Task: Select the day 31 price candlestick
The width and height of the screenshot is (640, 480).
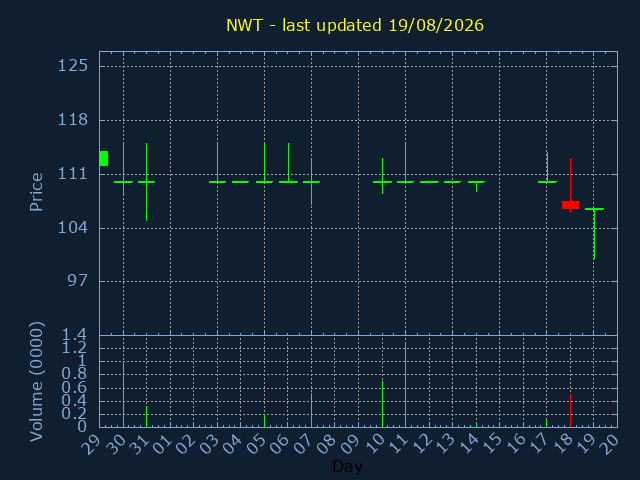Action: point(147,182)
